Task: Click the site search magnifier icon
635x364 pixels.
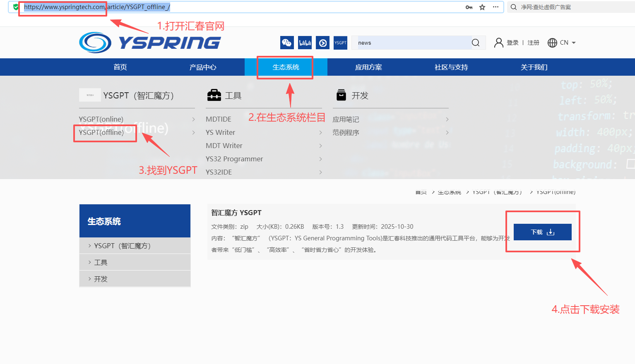Action: [476, 43]
